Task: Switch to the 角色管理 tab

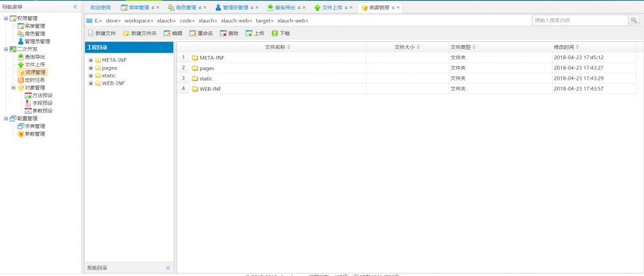Action: click(x=186, y=7)
